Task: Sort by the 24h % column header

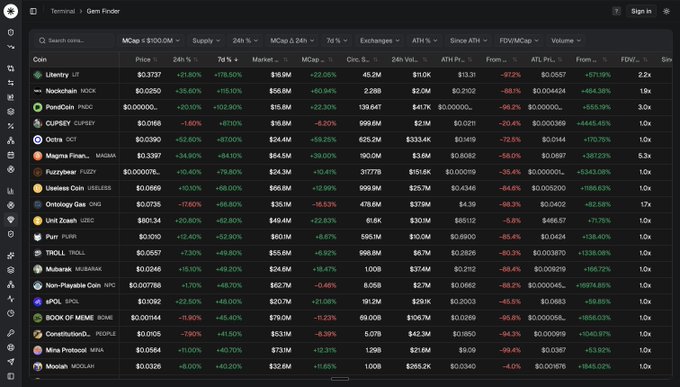Action: click(185, 59)
